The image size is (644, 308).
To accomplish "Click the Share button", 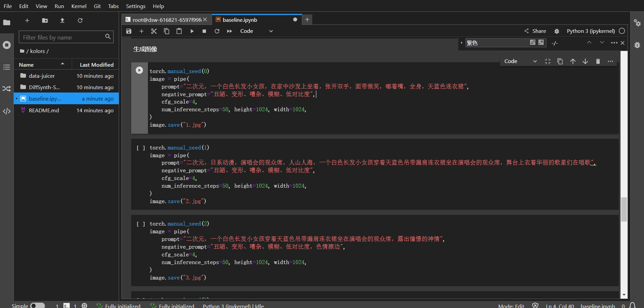I will [x=535, y=31].
